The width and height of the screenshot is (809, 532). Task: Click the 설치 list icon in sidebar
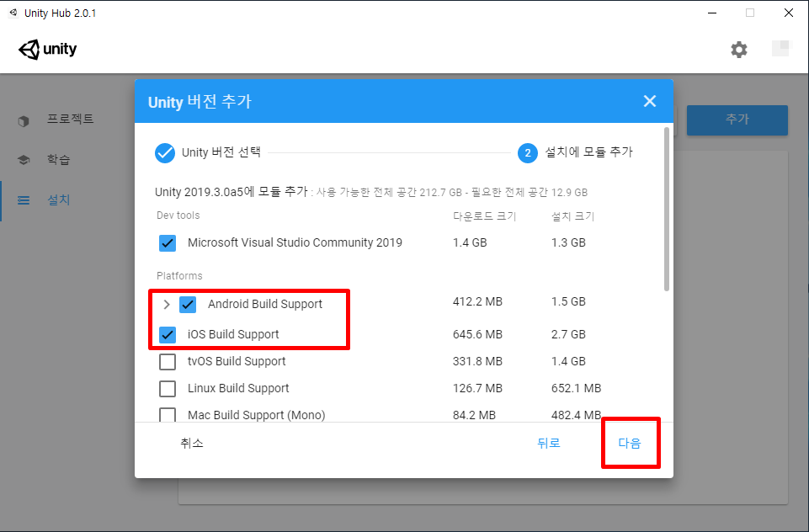pyautogui.click(x=24, y=200)
